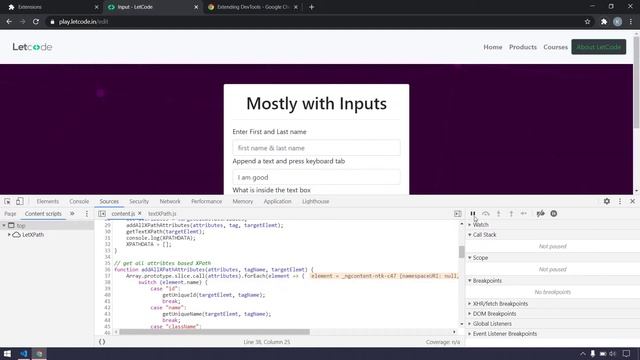Viewport: 640px width, 360px height.
Task: Click the first name & last name field
Action: coord(316,148)
